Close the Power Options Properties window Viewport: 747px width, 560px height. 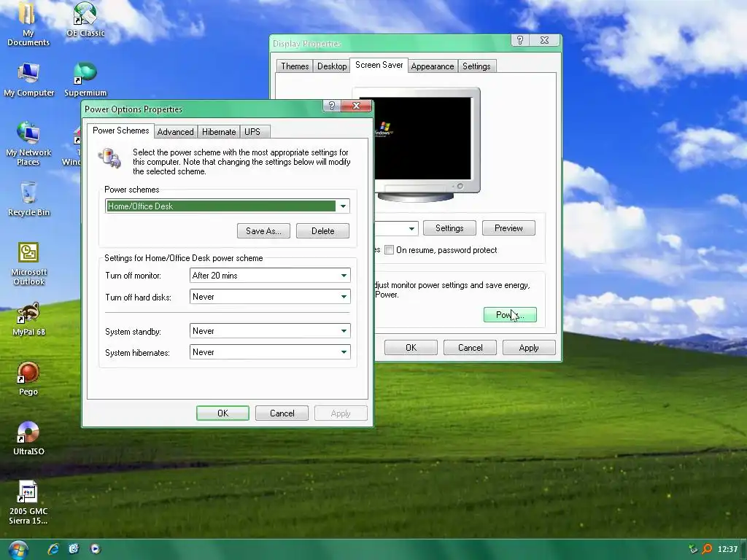pyautogui.click(x=356, y=106)
